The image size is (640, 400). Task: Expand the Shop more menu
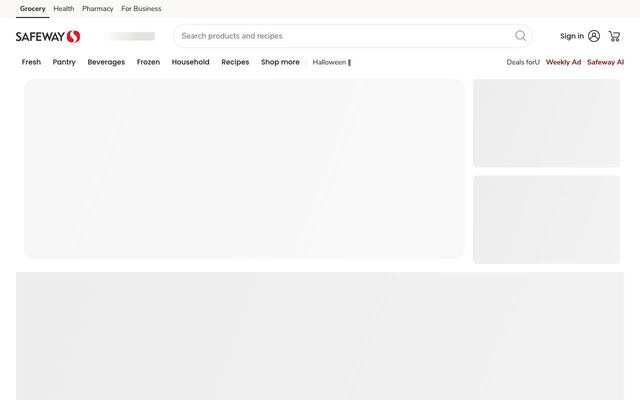pos(280,62)
